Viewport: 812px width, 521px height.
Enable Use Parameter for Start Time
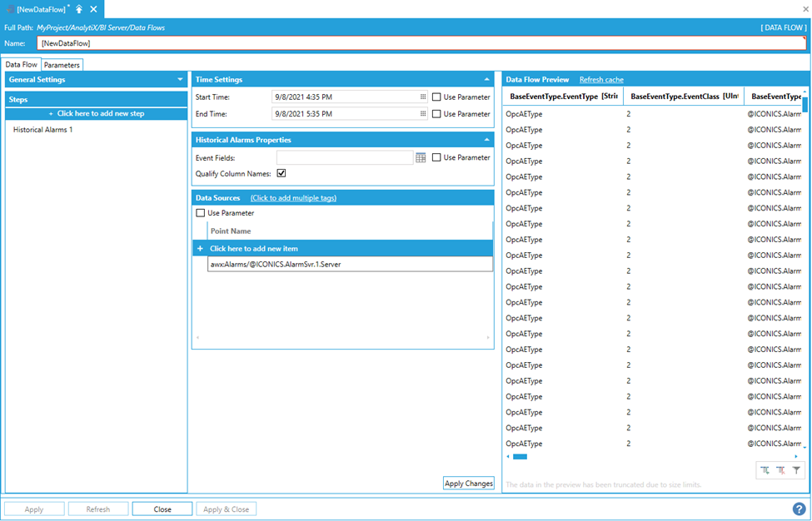[436, 97]
